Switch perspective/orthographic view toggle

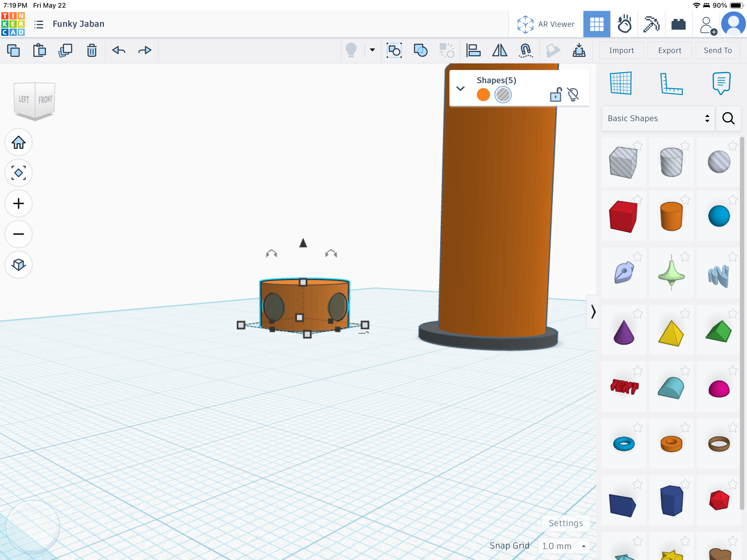19,265
